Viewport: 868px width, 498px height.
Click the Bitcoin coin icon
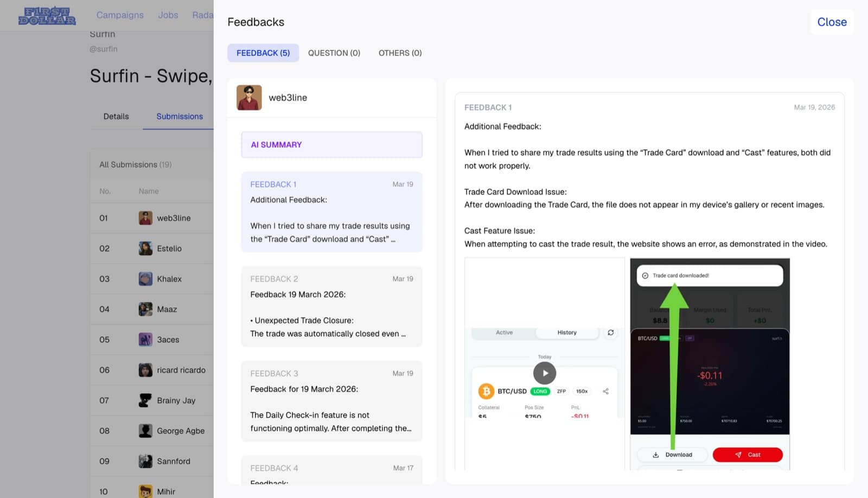486,391
